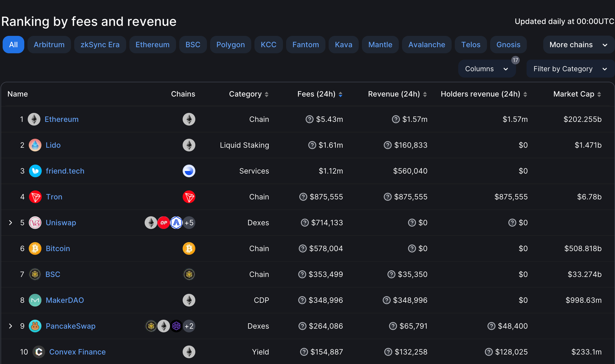The image size is (615, 364).
Task: Click the Bitcoin market cap $508.818b
Action: tap(583, 248)
